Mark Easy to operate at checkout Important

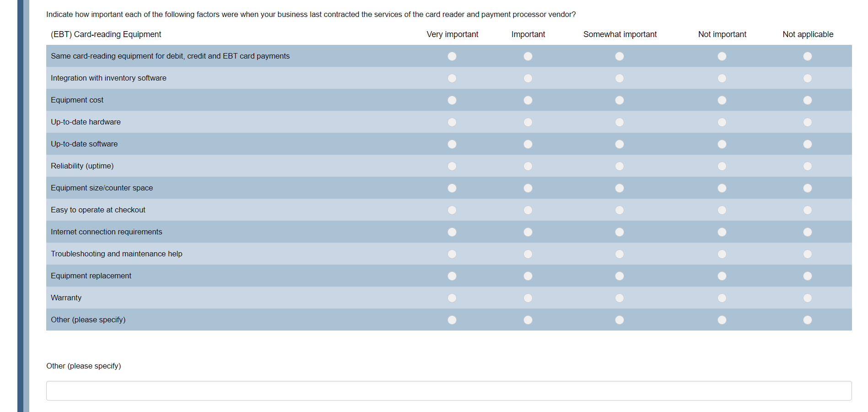[x=528, y=210]
